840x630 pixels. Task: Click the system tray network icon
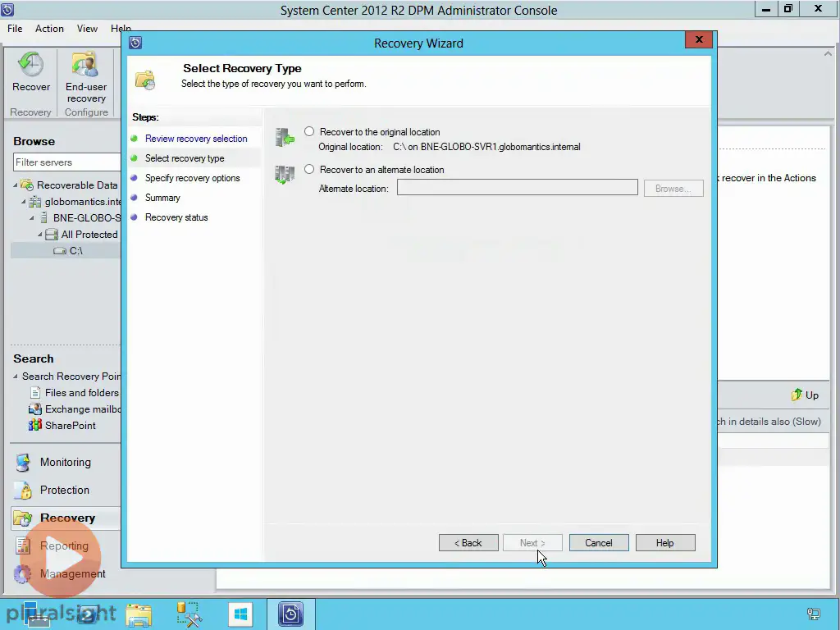[x=813, y=614]
